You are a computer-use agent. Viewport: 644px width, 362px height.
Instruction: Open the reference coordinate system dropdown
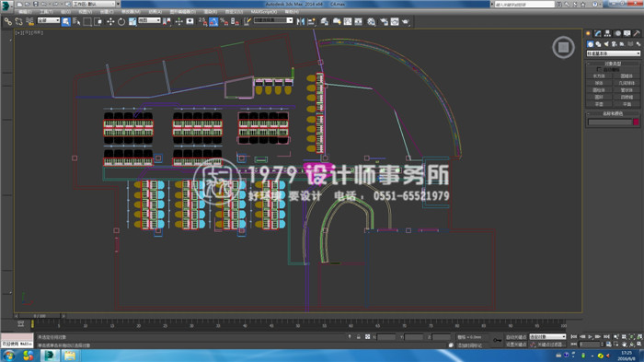click(x=149, y=20)
